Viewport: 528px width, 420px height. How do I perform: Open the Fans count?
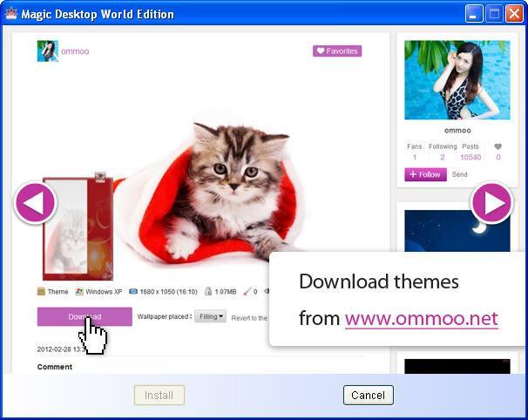click(415, 158)
